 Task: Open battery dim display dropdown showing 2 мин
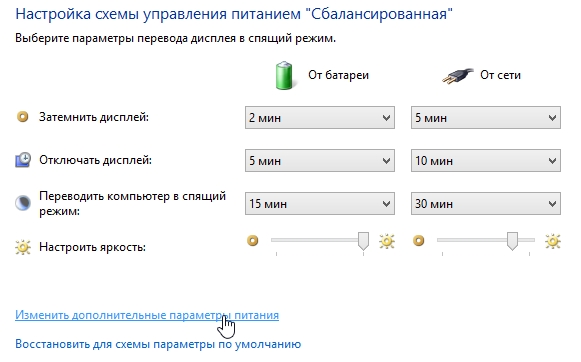coord(320,118)
